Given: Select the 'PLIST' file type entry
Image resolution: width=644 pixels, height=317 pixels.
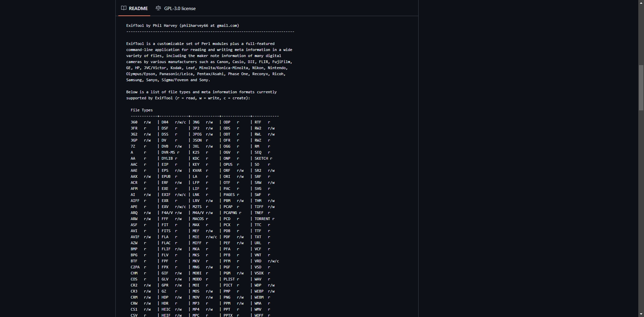Looking at the screenshot, I should pyautogui.click(x=229, y=279).
